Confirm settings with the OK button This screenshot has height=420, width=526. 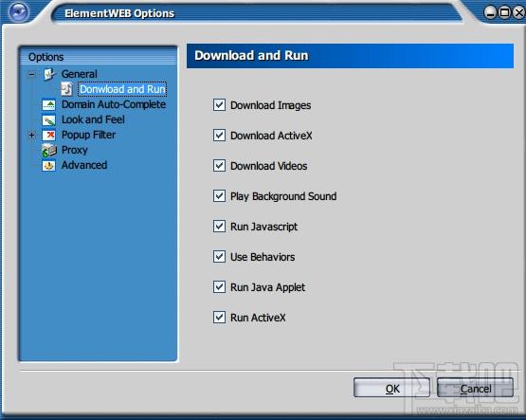pyautogui.click(x=391, y=388)
